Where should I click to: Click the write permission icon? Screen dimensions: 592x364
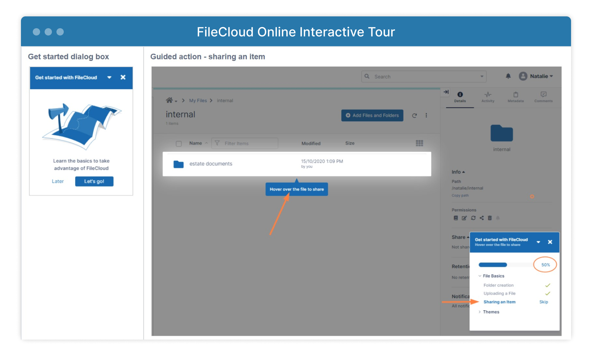click(464, 218)
